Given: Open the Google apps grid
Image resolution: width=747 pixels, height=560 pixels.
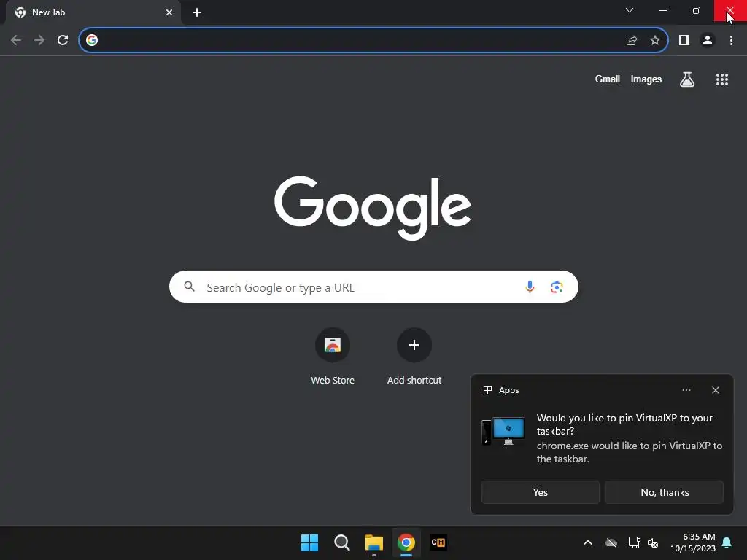Looking at the screenshot, I should click(x=722, y=79).
